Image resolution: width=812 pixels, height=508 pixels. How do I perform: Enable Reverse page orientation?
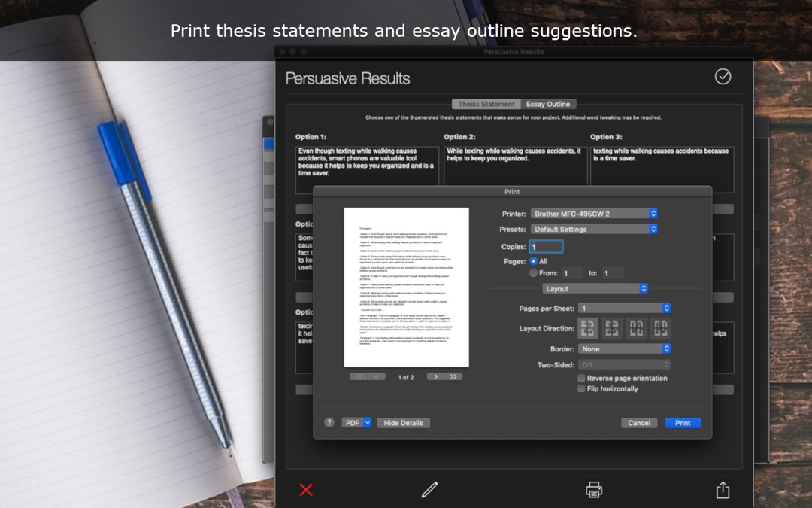(x=581, y=378)
